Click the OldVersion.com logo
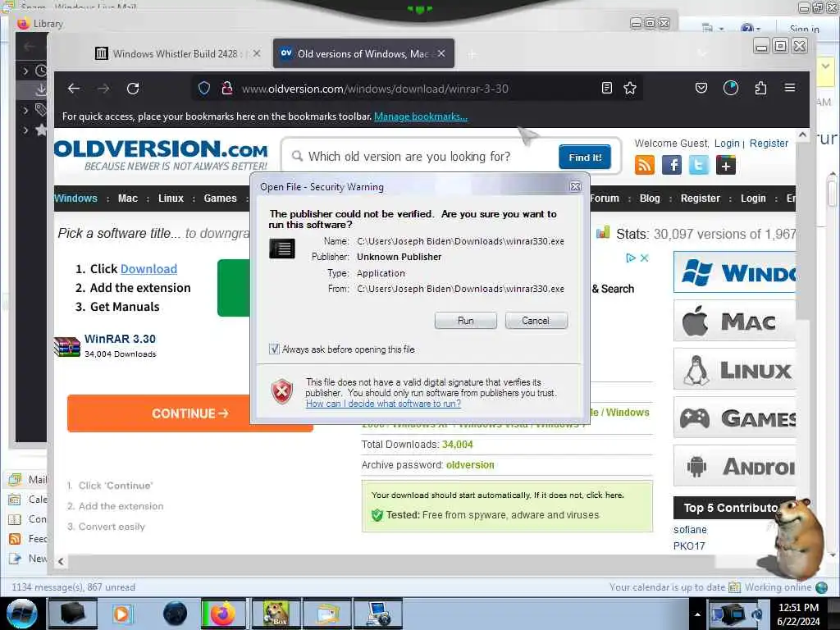Viewport: 840px width, 630px height. (161, 155)
